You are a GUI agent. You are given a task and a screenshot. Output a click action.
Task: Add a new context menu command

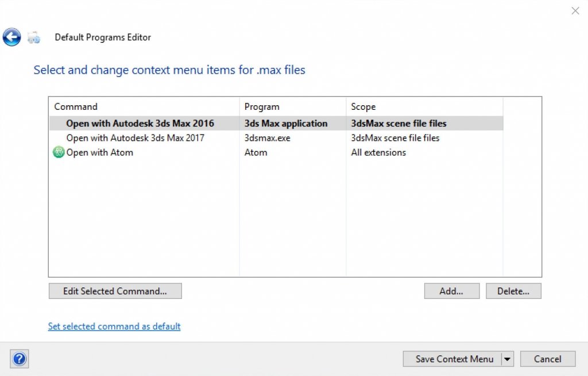click(x=451, y=291)
